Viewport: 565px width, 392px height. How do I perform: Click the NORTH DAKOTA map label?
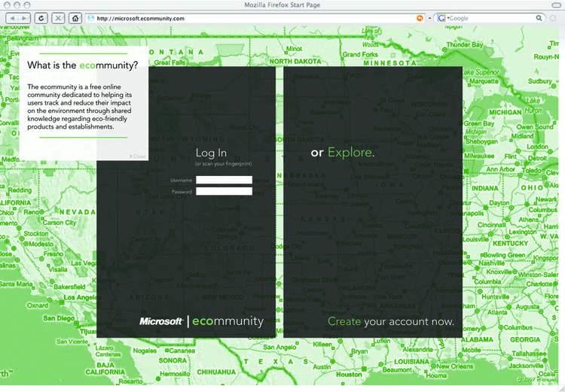point(295,62)
